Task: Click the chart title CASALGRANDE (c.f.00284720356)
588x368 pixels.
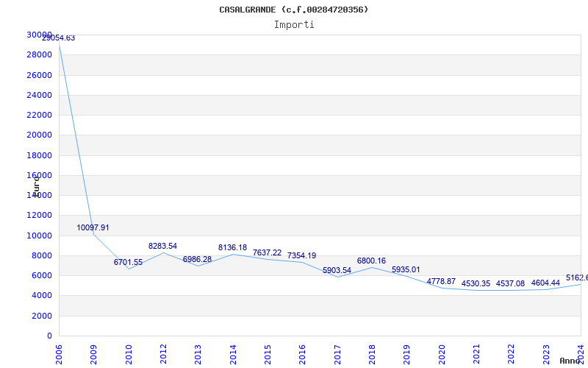Action: (293, 10)
